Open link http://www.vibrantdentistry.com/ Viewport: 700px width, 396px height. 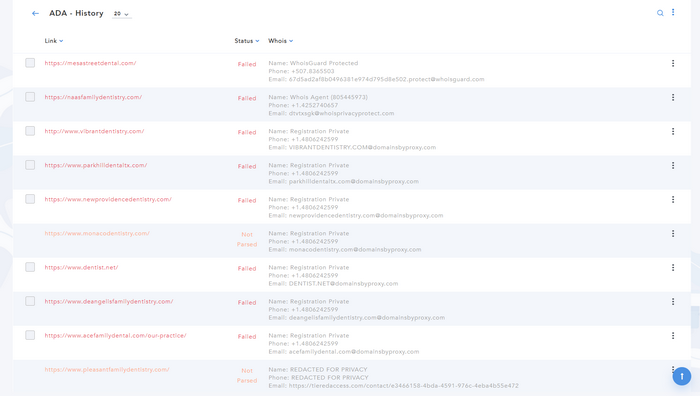click(94, 131)
